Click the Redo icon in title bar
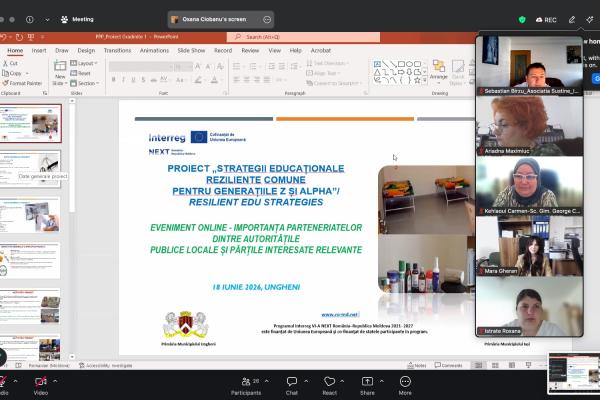 (19, 37)
